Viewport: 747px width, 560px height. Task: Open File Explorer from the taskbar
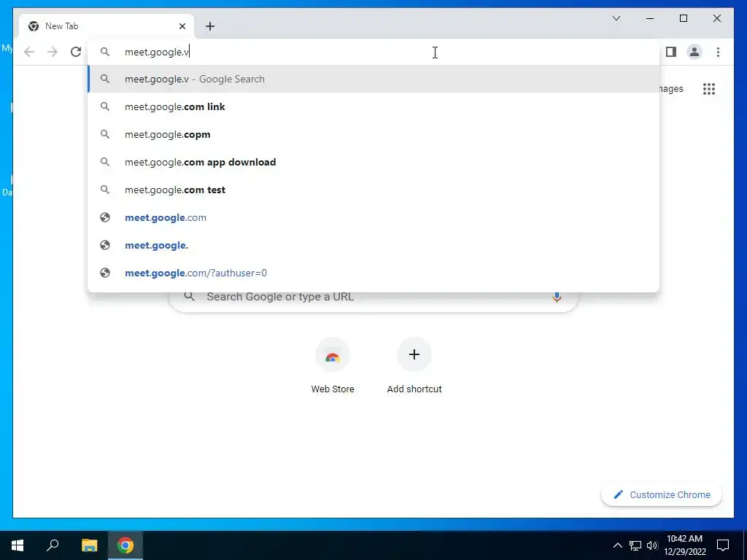tap(89, 545)
